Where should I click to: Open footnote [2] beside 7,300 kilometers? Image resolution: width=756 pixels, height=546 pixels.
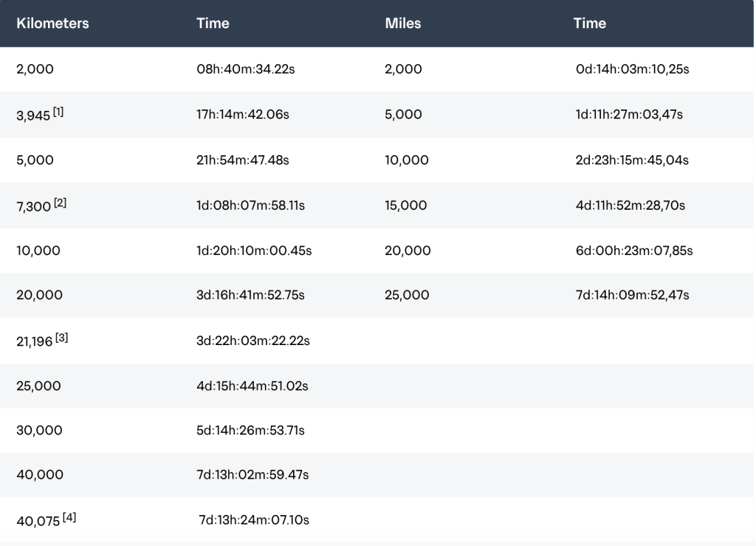pos(60,202)
